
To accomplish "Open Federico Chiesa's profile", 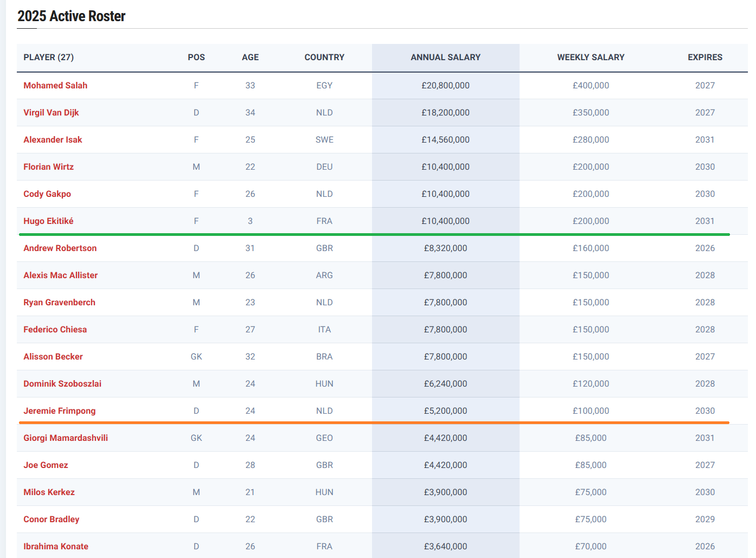I will 55,330.
